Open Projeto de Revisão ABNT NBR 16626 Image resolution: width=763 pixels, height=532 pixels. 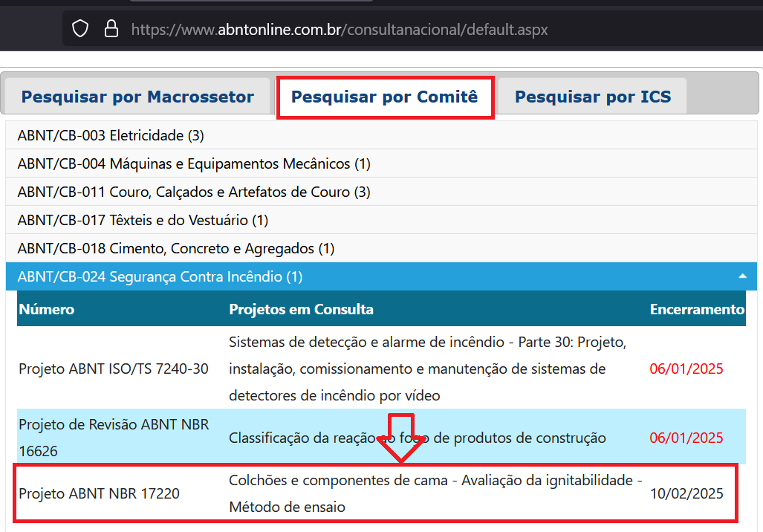[x=114, y=438]
